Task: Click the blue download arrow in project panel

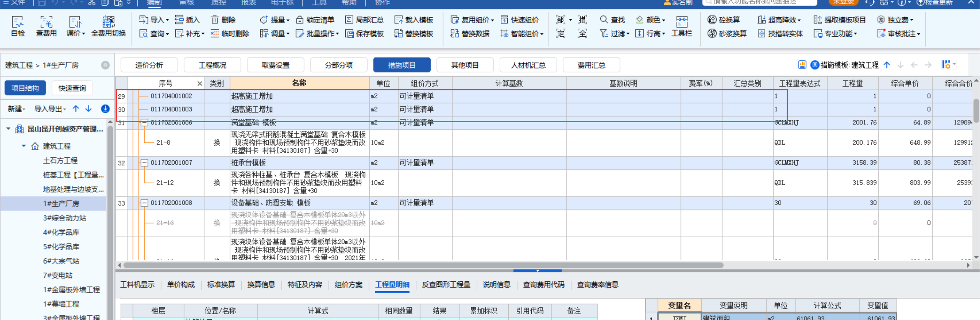Action: click(x=105, y=109)
